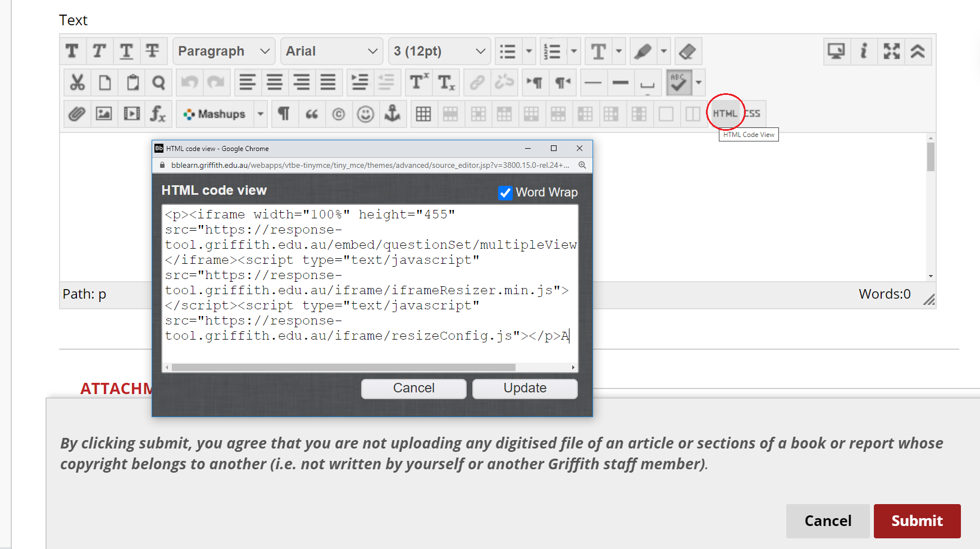Apply subscript formatting
This screenshot has width=980, height=549.
click(446, 83)
